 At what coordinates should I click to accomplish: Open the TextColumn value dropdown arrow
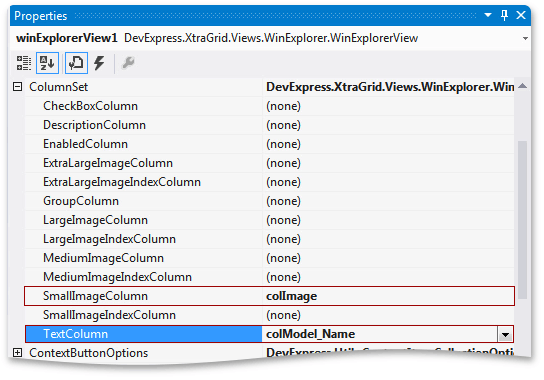point(505,335)
